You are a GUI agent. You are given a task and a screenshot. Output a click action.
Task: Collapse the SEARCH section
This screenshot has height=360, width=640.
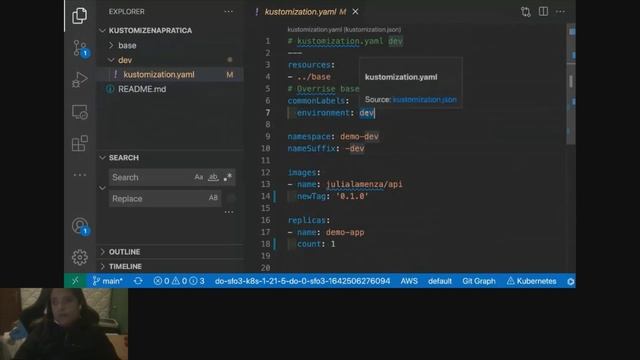pos(102,158)
